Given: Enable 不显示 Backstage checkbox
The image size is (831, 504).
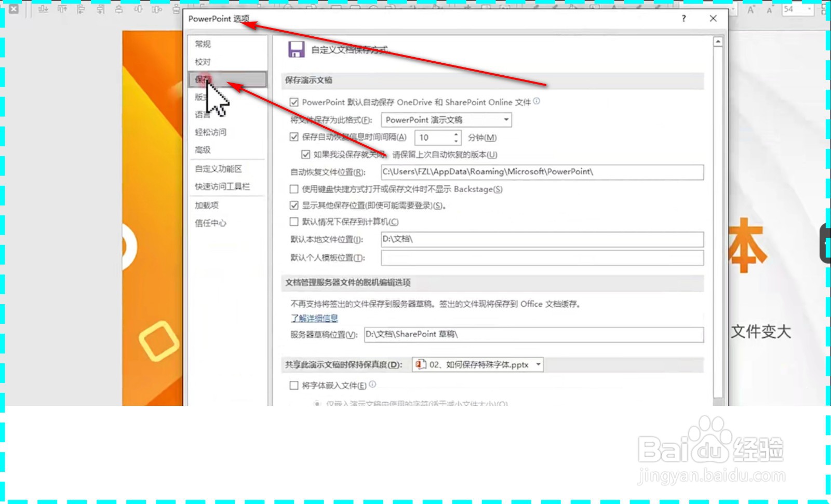Looking at the screenshot, I should click(294, 189).
